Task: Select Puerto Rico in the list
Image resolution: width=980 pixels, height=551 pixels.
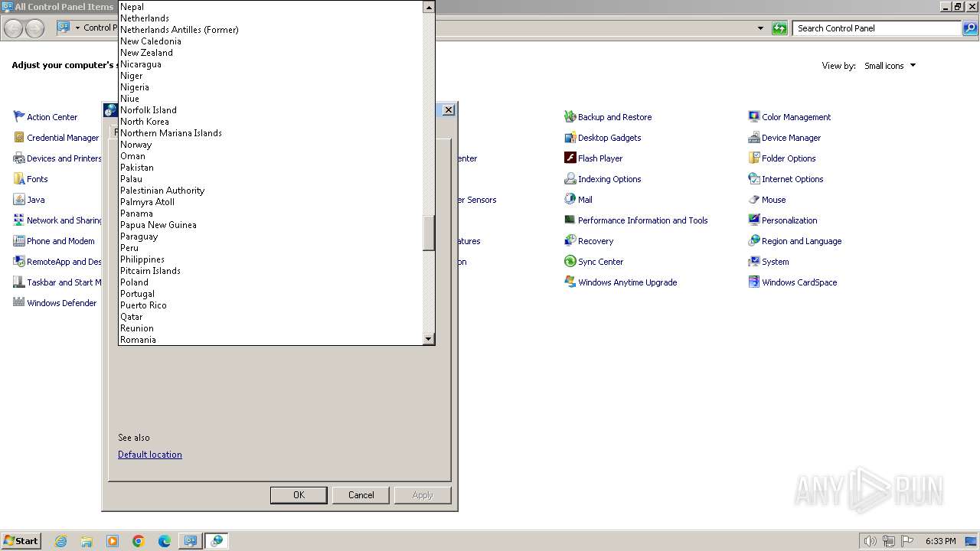Action: tap(271, 305)
